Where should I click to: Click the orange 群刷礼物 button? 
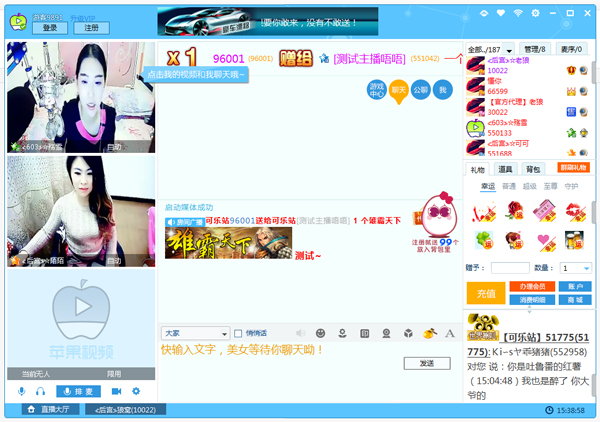point(573,168)
